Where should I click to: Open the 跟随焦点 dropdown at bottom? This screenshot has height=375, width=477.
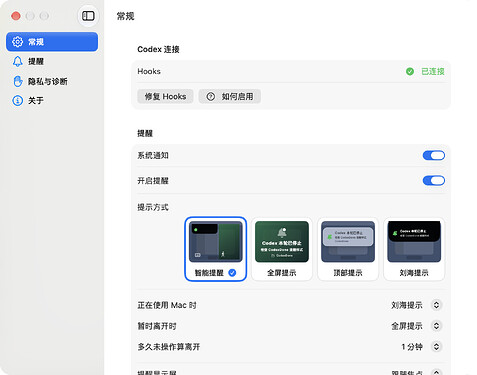(436, 372)
